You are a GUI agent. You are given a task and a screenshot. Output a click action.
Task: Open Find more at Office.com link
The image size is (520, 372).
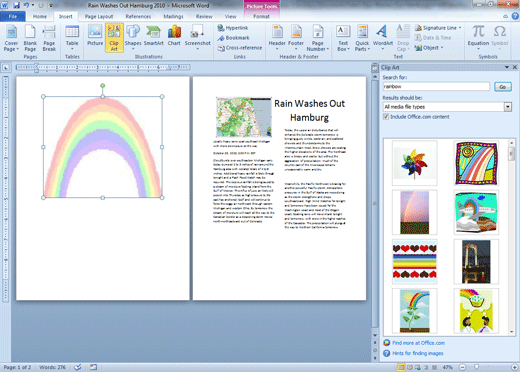coord(418,343)
